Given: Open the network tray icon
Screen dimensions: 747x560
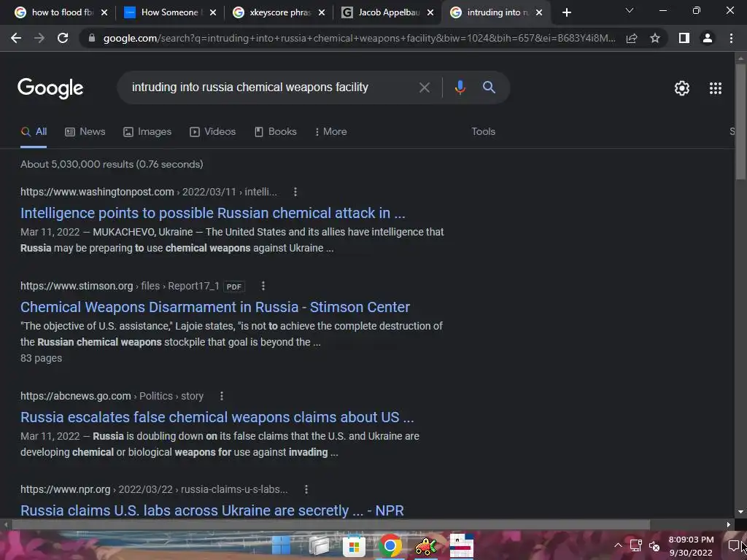Looking at the screenshot, I should (636, 545).
